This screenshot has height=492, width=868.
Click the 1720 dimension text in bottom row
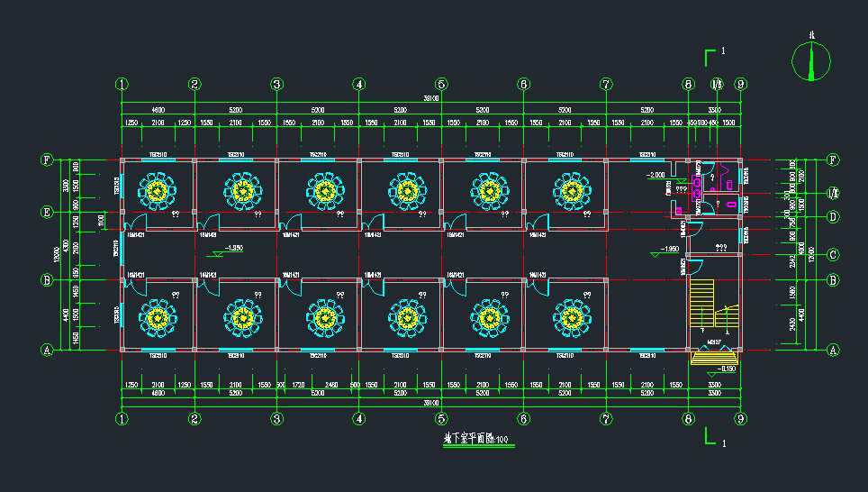coord(298,385)
